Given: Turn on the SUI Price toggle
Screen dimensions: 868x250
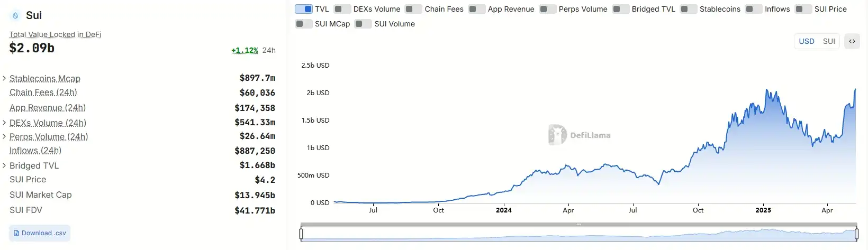Looking at the screenshot, I should pyautogui.click(x=803, y=9).
